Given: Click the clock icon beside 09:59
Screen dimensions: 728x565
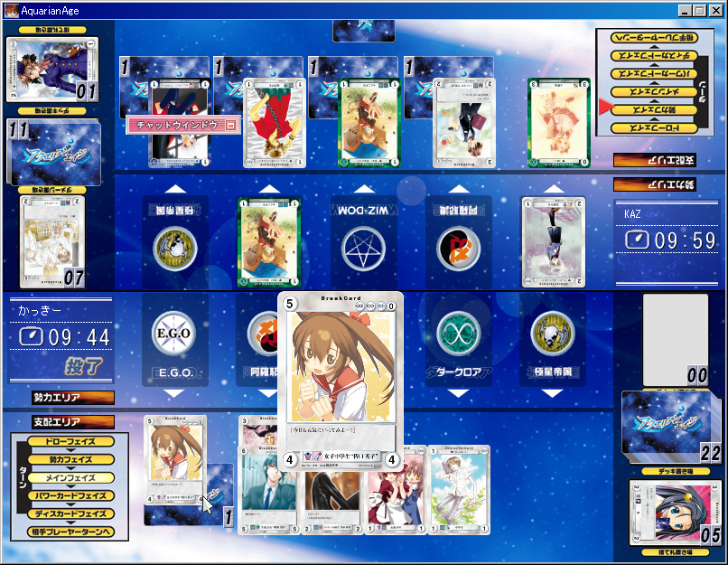Looking at the screenshot, I should (x=637, y=240).
